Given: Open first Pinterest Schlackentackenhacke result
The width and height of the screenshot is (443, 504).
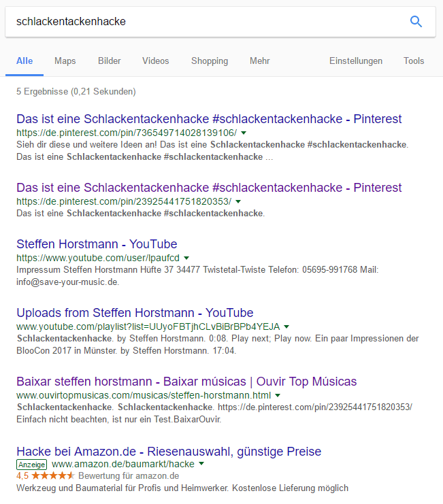Looking at the screenshot, I should (209, 119).
